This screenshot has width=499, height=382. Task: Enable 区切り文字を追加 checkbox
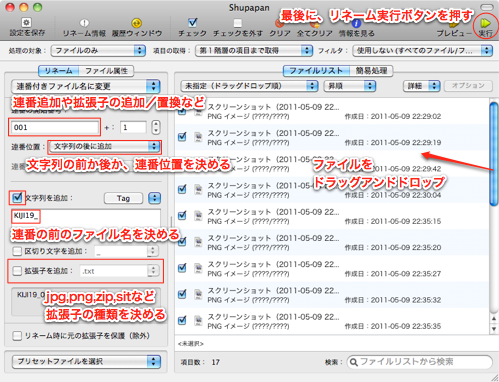[x=17, y=251]
